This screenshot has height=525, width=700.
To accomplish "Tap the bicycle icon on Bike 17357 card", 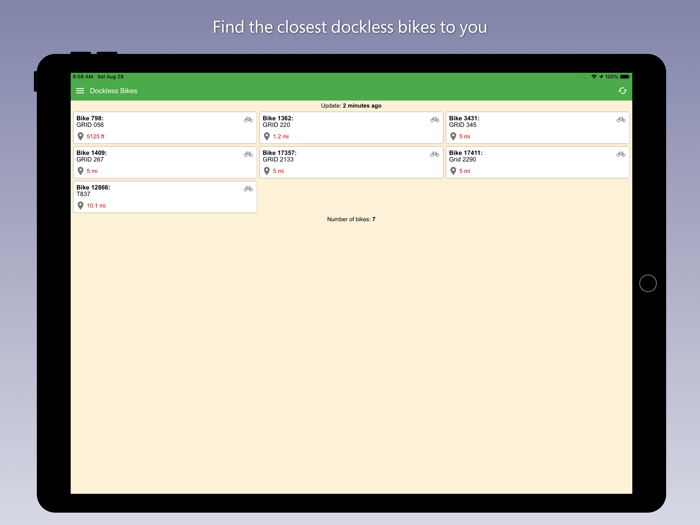I will click(x=434, y=154).
